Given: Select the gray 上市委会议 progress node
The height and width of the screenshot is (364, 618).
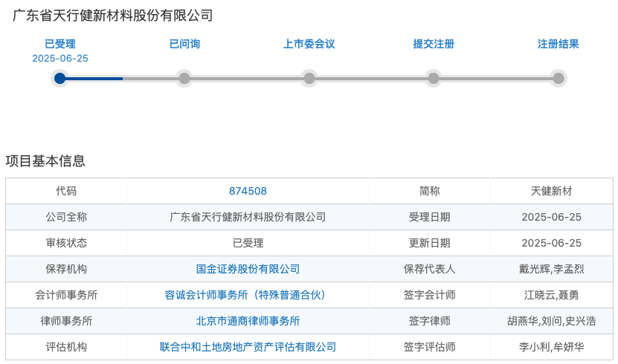Looking at the screenshot, I should point(309,78).
